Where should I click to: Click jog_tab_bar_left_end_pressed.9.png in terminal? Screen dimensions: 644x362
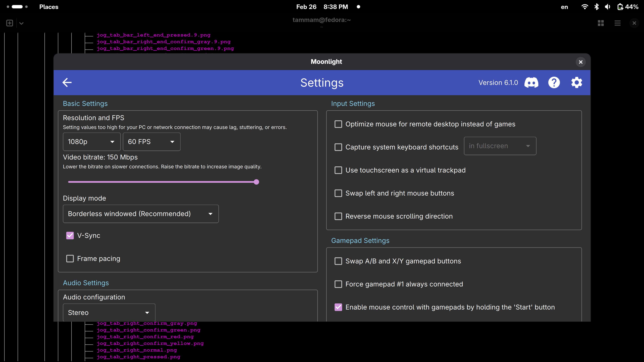153,35
